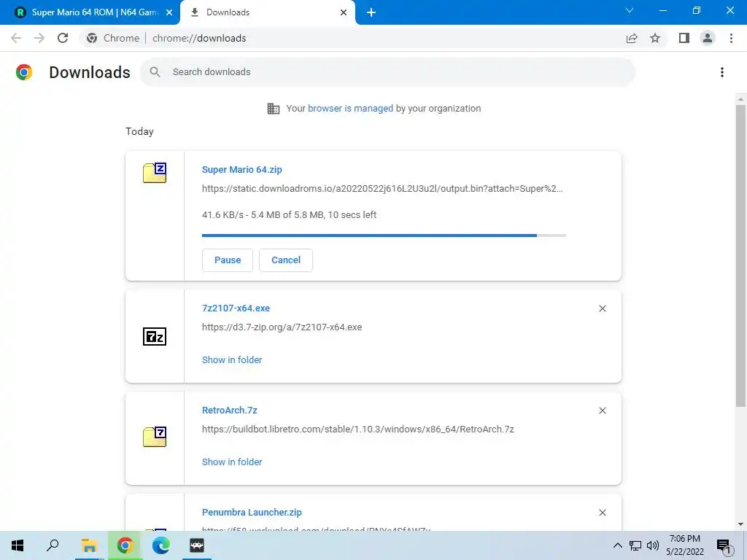The height and width of the screenshot is (560, 747).
Task: Click the buildbot.libretro.com source URL
Action: (357, 429)
